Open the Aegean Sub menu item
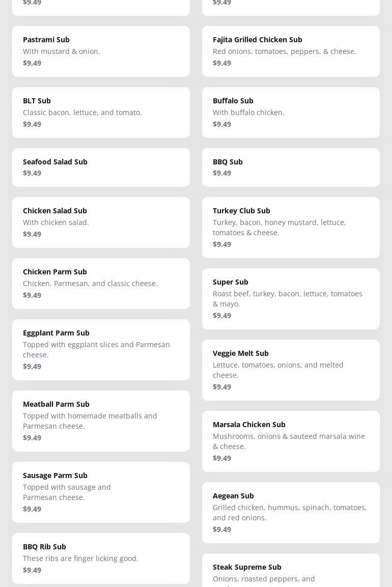The height and width of the screenshot is (587, 392). tap(291, 512)
